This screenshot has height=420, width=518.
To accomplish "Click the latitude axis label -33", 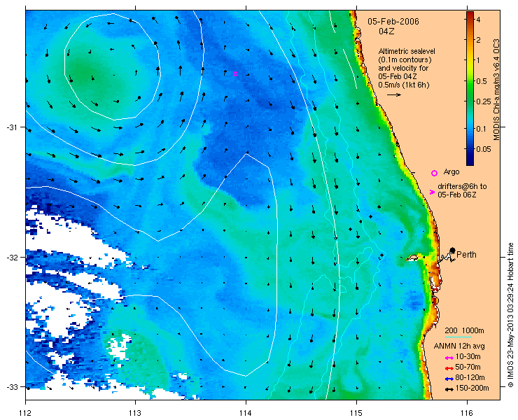I will click(x=12, y=386).
